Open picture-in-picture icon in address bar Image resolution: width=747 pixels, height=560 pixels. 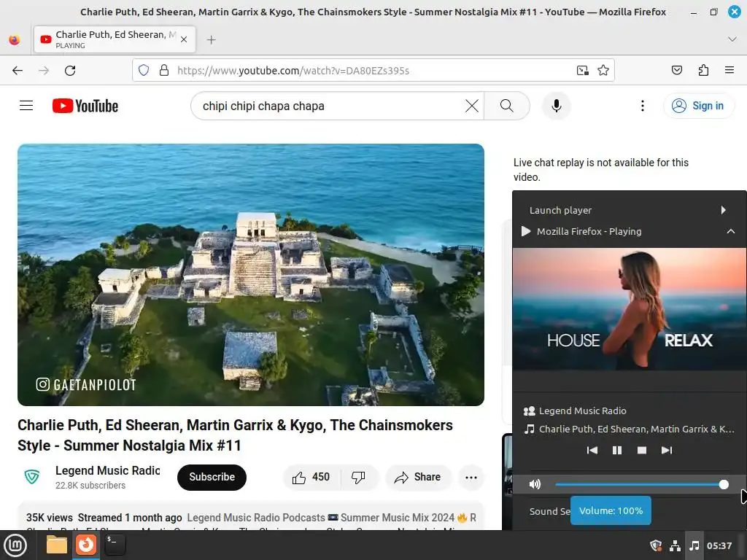582,71
